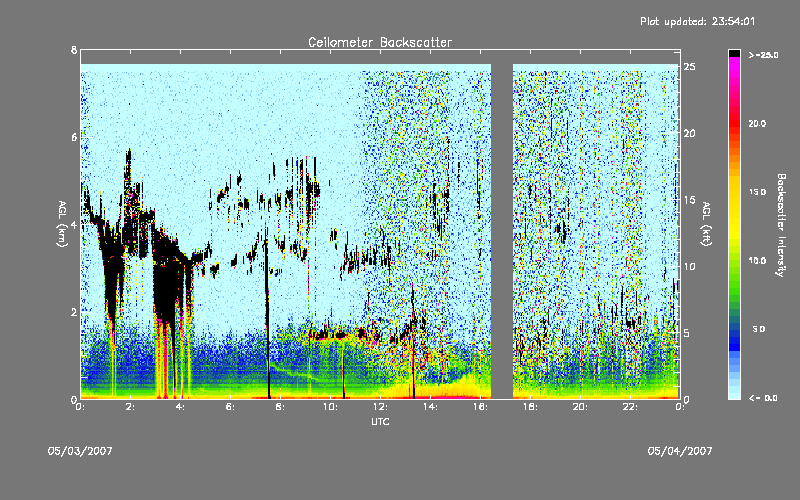This screenshot has width=800, height=500.
Task: Click the '10:' hour tick on UTC axis
Action: pyautogui.click(x=330, y=407)
